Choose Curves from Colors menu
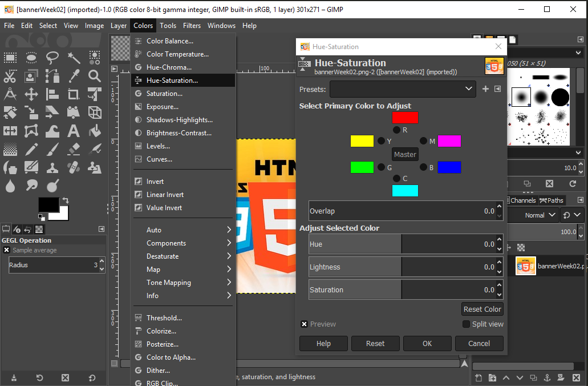The width and height of the screenshot is (588, 386). (183, 159)
